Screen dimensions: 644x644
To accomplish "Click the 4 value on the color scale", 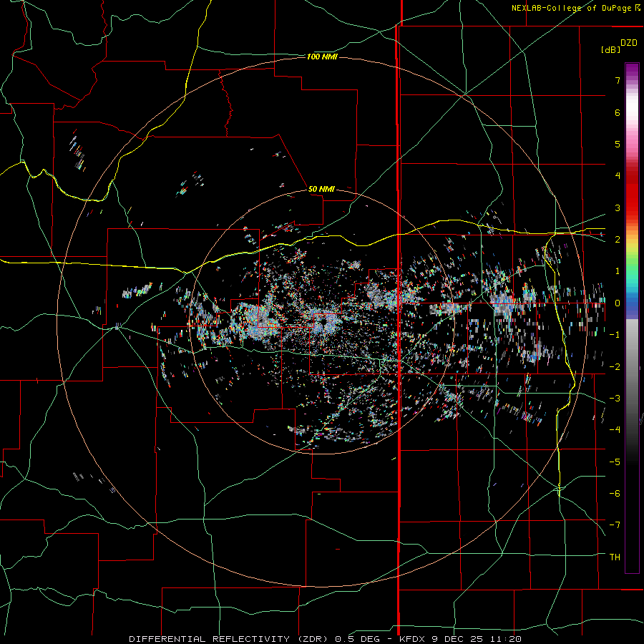I will pyautogui.click(x=618, y=176).
